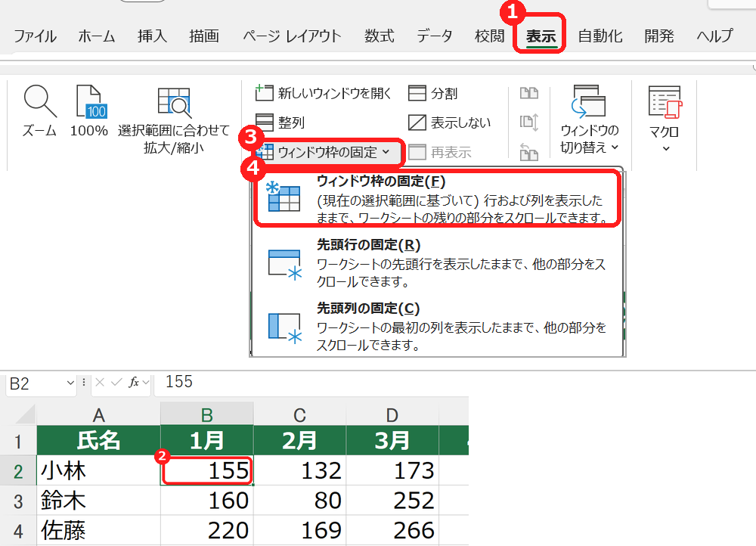
Task: Expand the Name Box dropdown arrow
Action: pyautogui.click(x=70, y=383)
